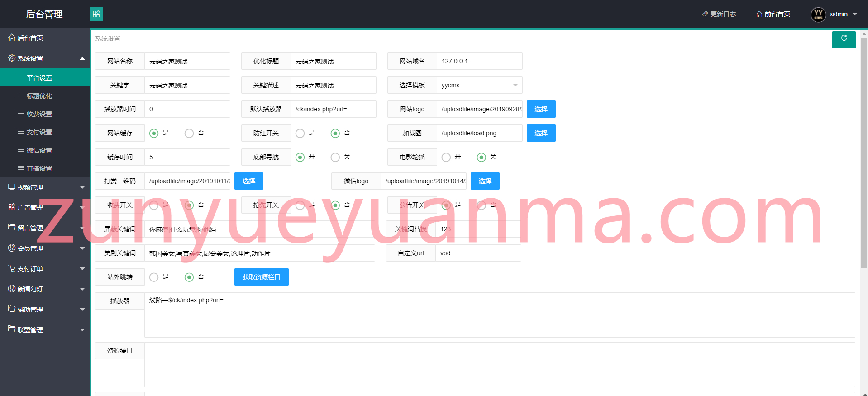This screenshot has height=396, width=868.
Task: Click the house icon beside 前台首页
Action: (x=759, y=14)
